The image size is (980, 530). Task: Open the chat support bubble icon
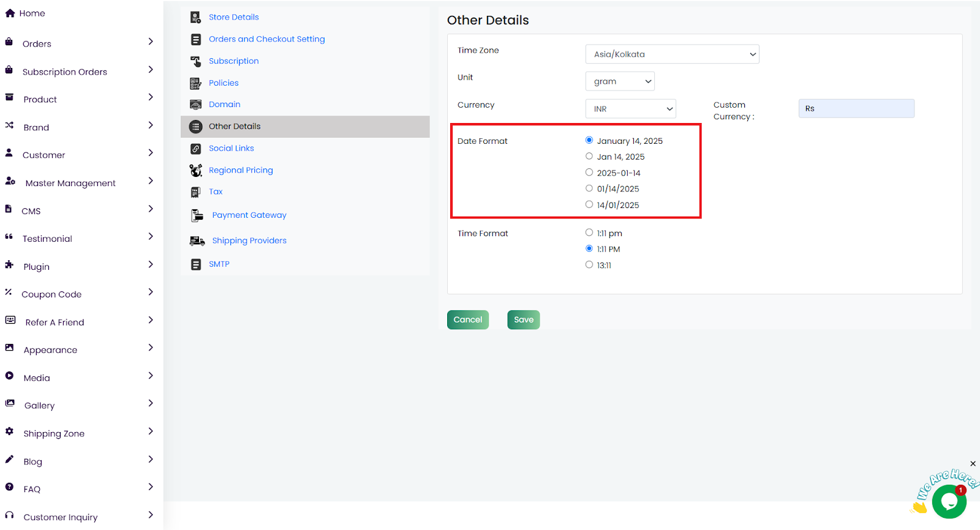pyautogui.click(x=948, y=501)
